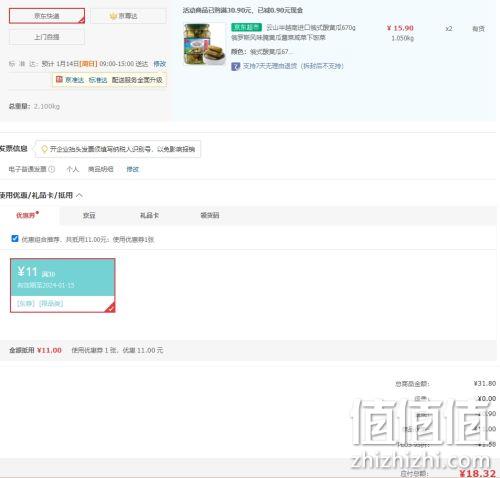
Task: Collapse the 使用优惠/礼品卡/抵用 section chevron
Action: [x=79, y=195]
